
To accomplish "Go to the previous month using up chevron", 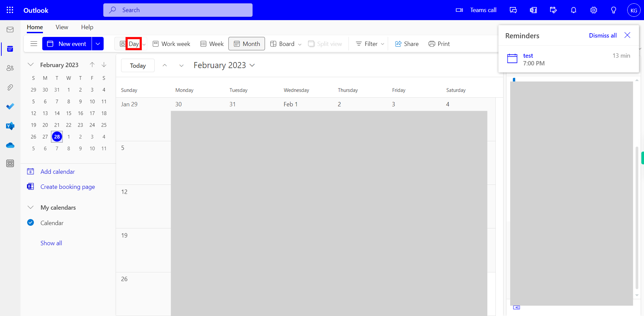I will 165,65.
